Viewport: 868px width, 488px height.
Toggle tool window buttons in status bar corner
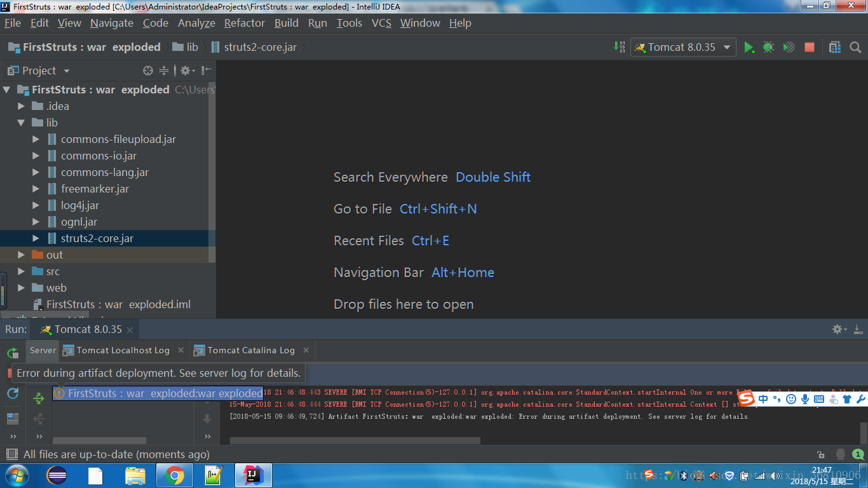tap(11, 454)
